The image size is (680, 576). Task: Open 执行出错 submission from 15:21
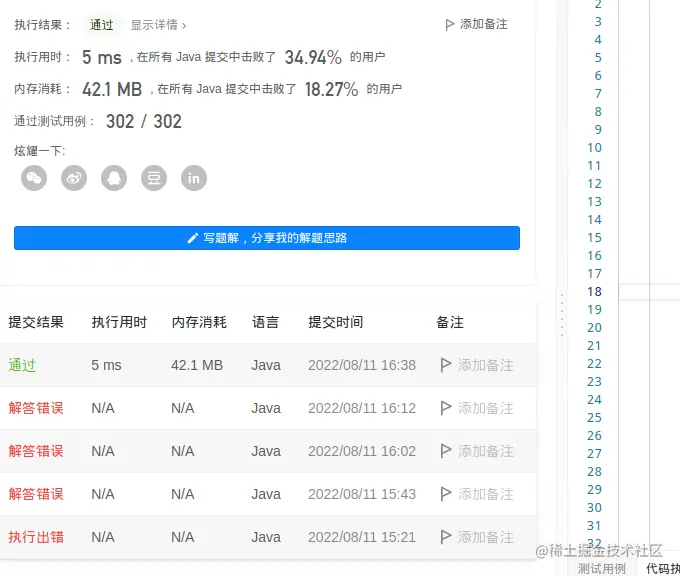36,537
